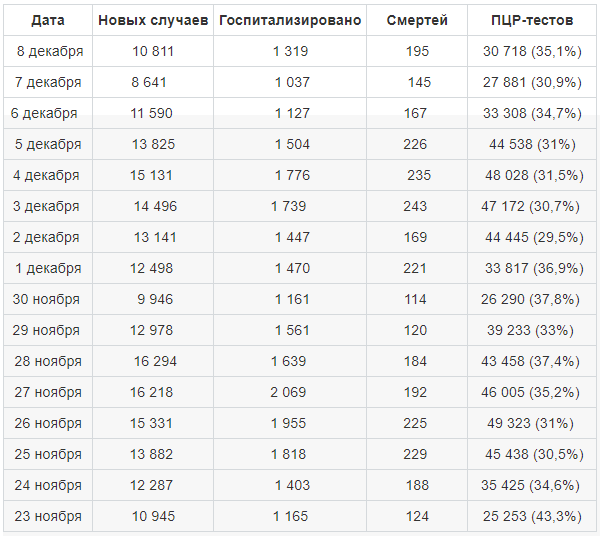Select the '8 декабря' date cell
The image size is (600, 536).
click(50, 51)
